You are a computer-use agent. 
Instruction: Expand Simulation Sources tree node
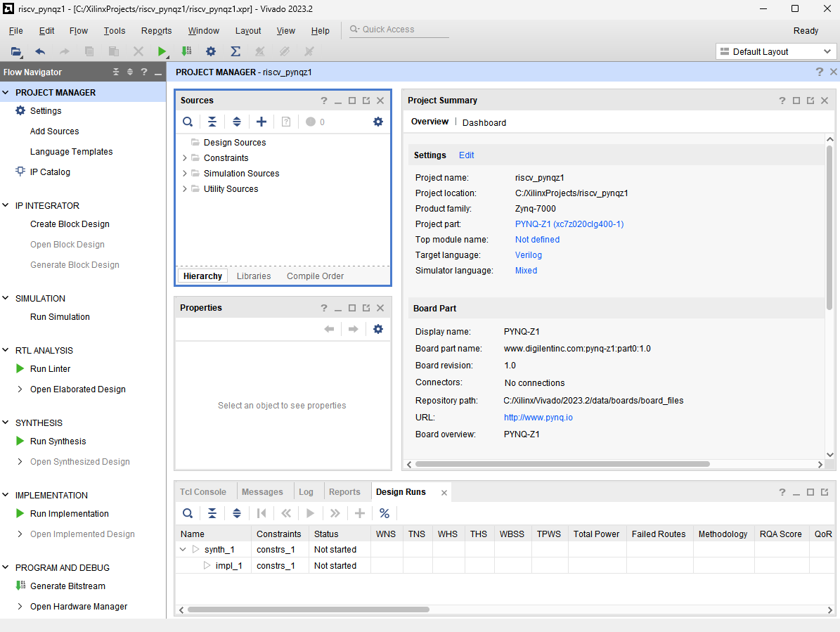pyautogui.click(x=185, y=174)
